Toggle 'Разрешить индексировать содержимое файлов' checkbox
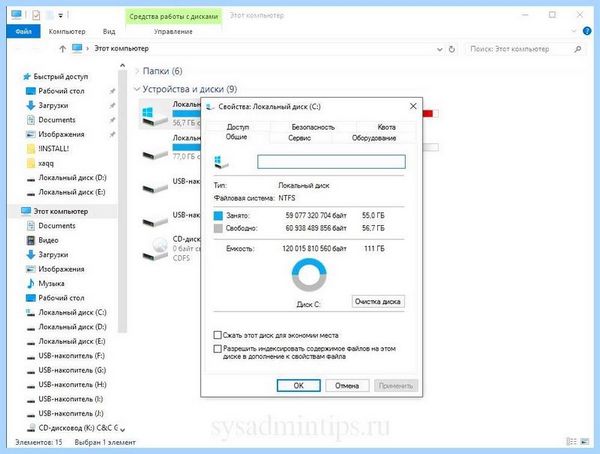The width and height of the screenshot is (600, 454). (x=217, y=349)
